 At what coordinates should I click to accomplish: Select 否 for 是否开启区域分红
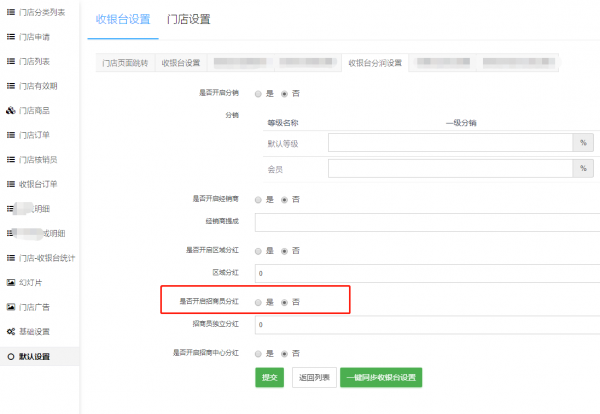coord(284,251)
